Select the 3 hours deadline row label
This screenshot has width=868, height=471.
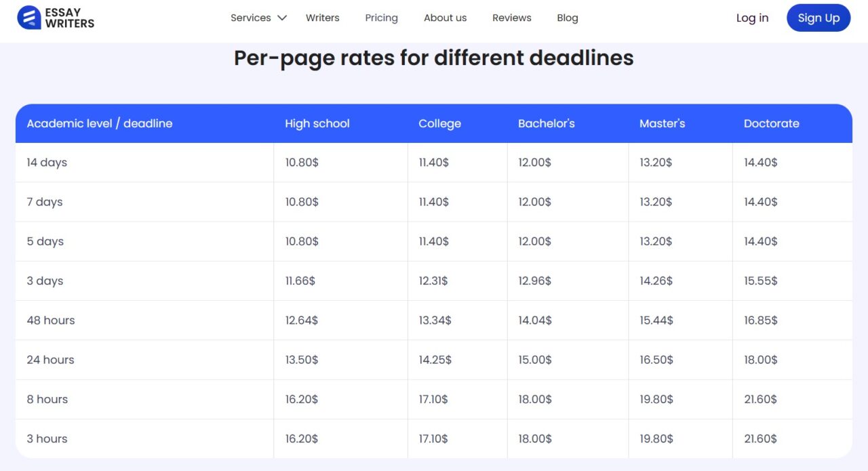[x=47, y=439]
